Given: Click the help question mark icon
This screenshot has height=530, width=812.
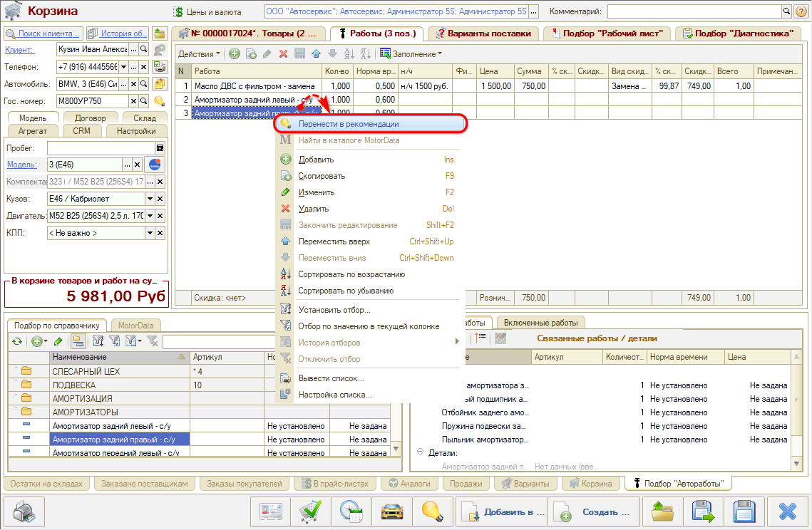Looking at the screenshot, I should pos(801,11).
